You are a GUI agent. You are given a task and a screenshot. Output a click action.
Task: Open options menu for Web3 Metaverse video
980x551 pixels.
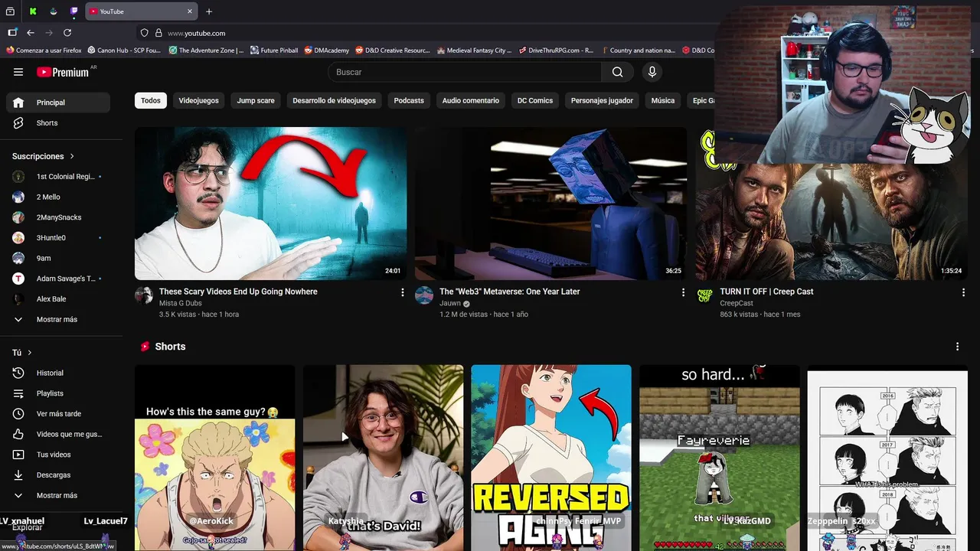683,292
